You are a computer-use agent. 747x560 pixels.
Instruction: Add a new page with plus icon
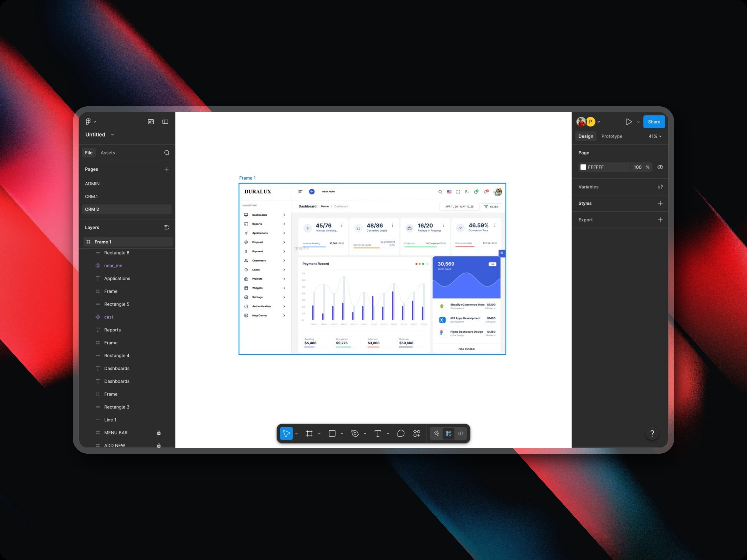point(167,169)
